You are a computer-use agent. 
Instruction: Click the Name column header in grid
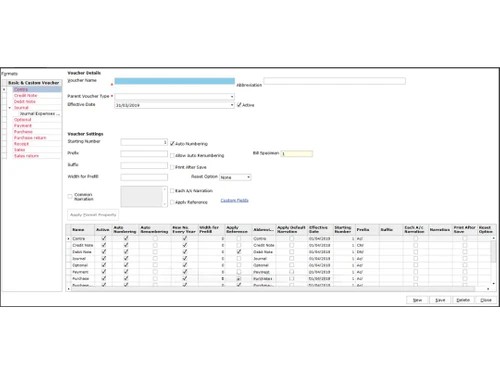(x=82, y=230)
